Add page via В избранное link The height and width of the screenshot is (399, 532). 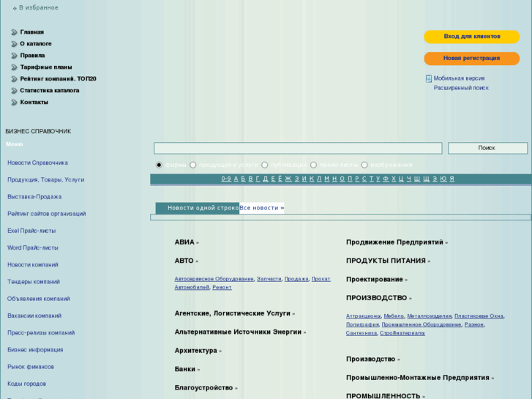[x=38, y=7]
